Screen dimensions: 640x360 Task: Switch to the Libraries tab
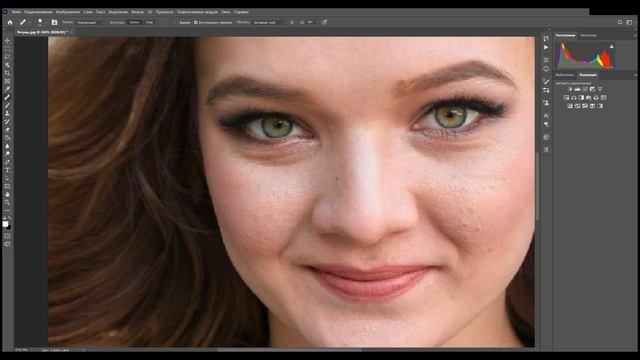click(564, 75)
